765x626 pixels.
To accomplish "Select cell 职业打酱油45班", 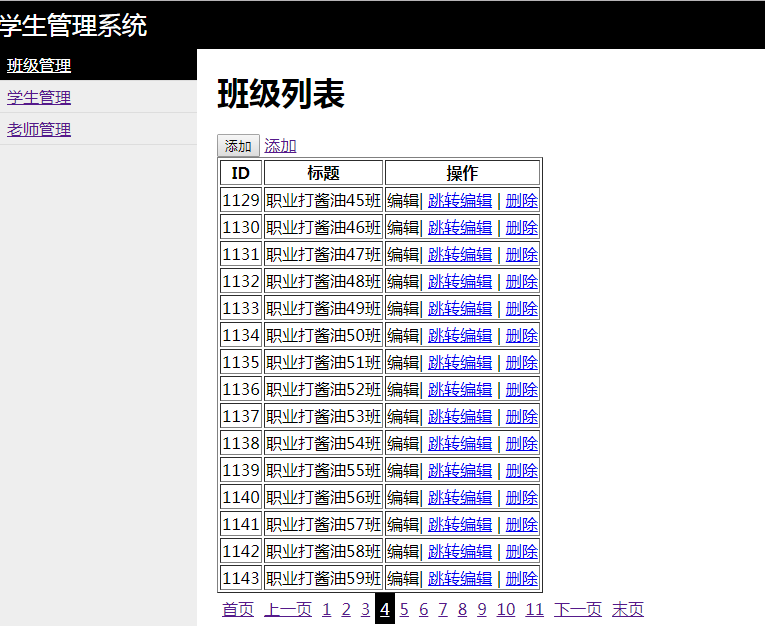I will pos(323,201).
